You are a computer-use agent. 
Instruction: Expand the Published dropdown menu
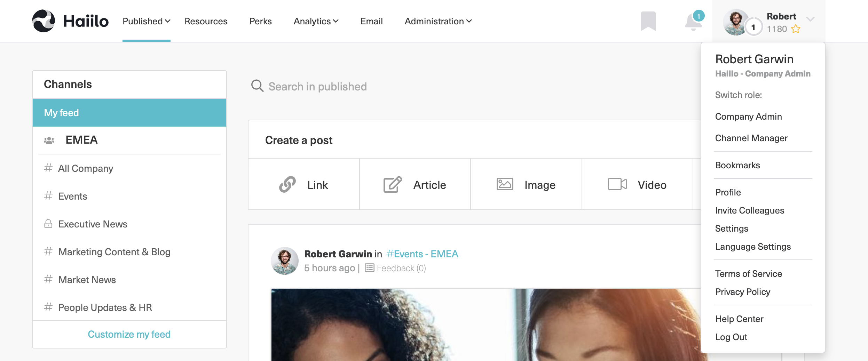(146, 21)
